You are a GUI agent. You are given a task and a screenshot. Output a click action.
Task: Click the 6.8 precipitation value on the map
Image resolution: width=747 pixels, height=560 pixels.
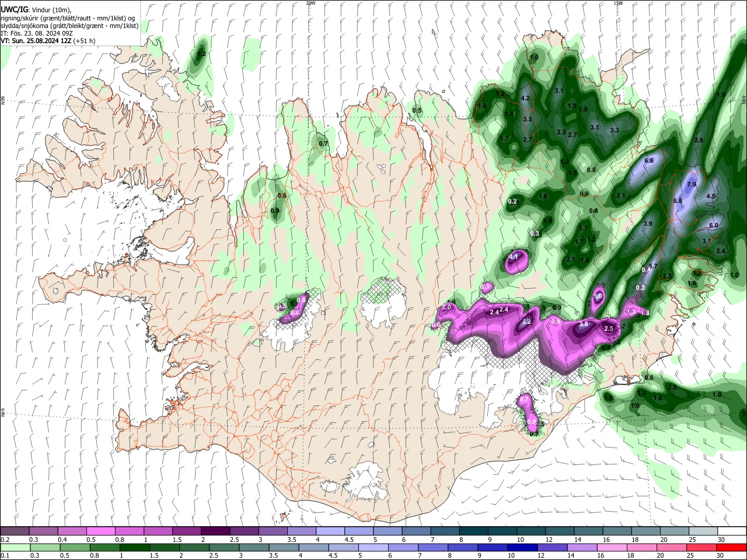coord(678,201)
